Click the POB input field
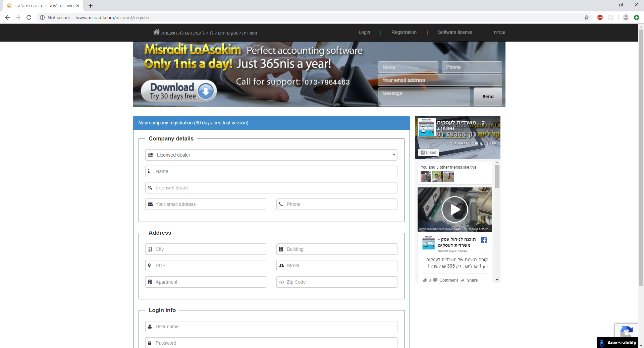Screen dimensions: 644x348 coord(206,266)
